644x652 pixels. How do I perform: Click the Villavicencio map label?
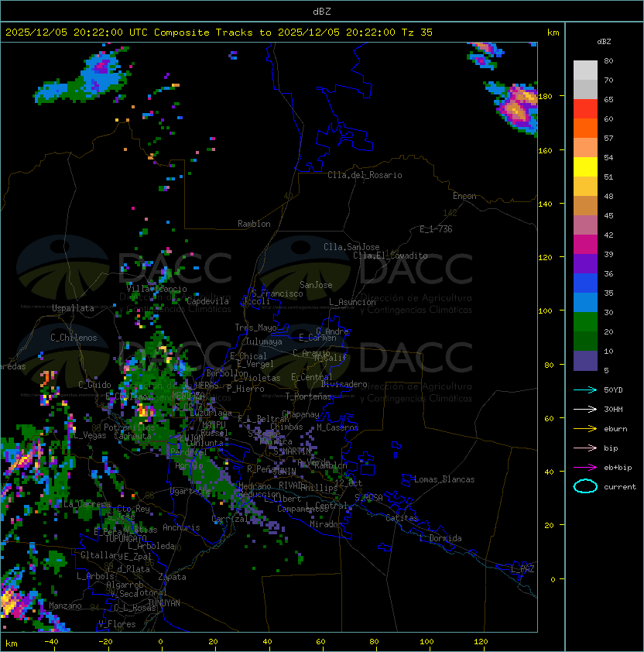click(156, 289)
